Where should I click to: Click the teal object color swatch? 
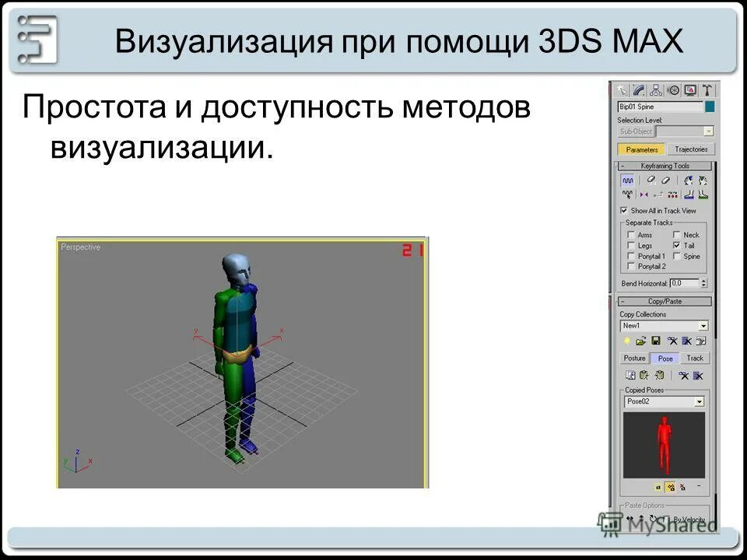(710, 107)
